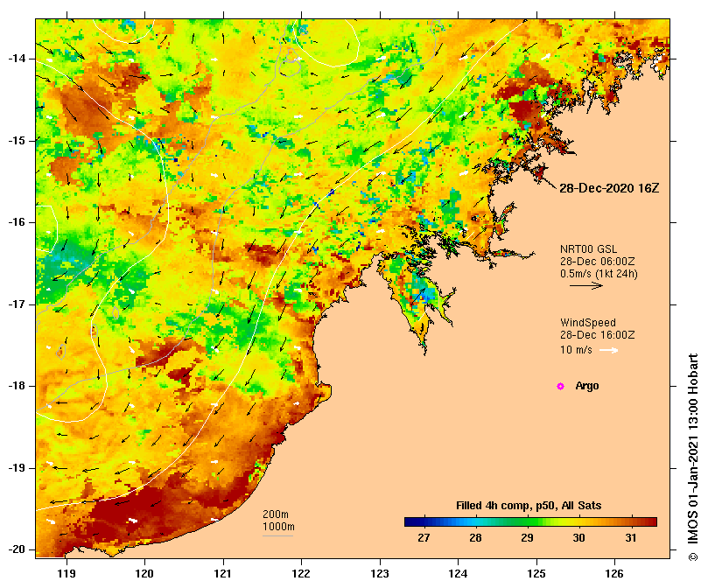Click the white 10 m/s wind arrow
The image size is (708, 588).
pos(609,350)
